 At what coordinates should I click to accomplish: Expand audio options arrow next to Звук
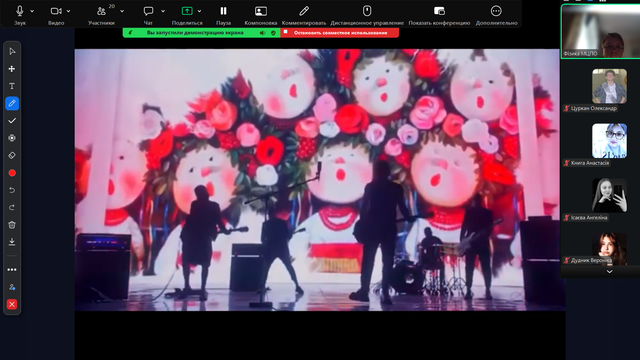(32, 11)
